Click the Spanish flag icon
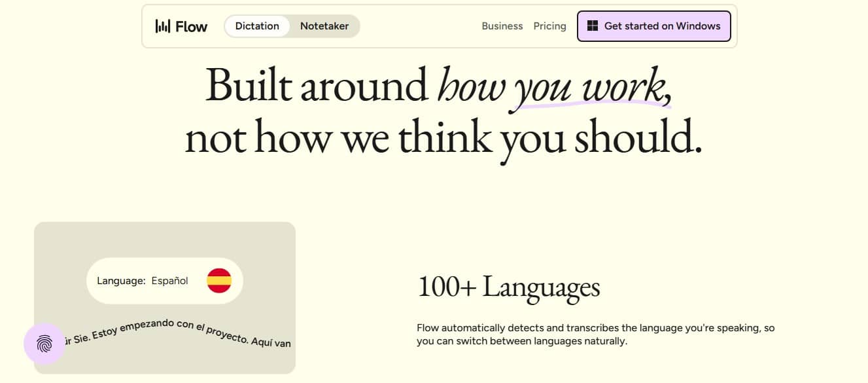868x383 pixels. (219, 281)
